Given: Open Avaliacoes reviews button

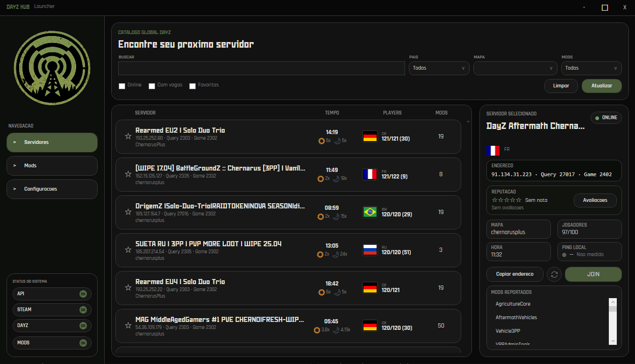Looking at the screenshot, I should coord(595,200).
